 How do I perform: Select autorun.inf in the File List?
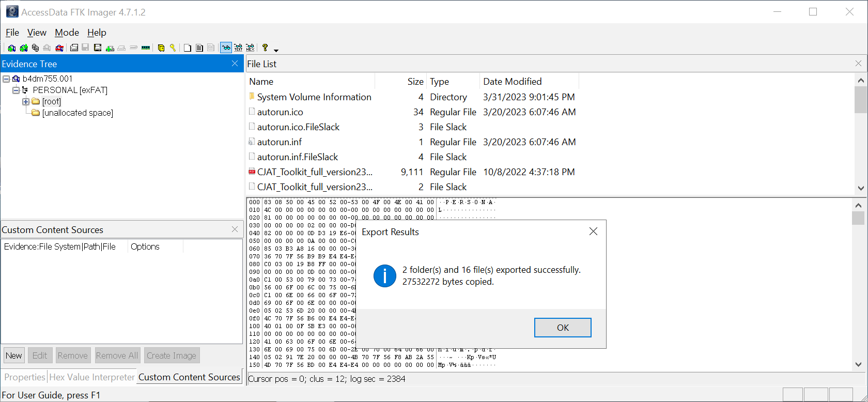tap(280, 142)
